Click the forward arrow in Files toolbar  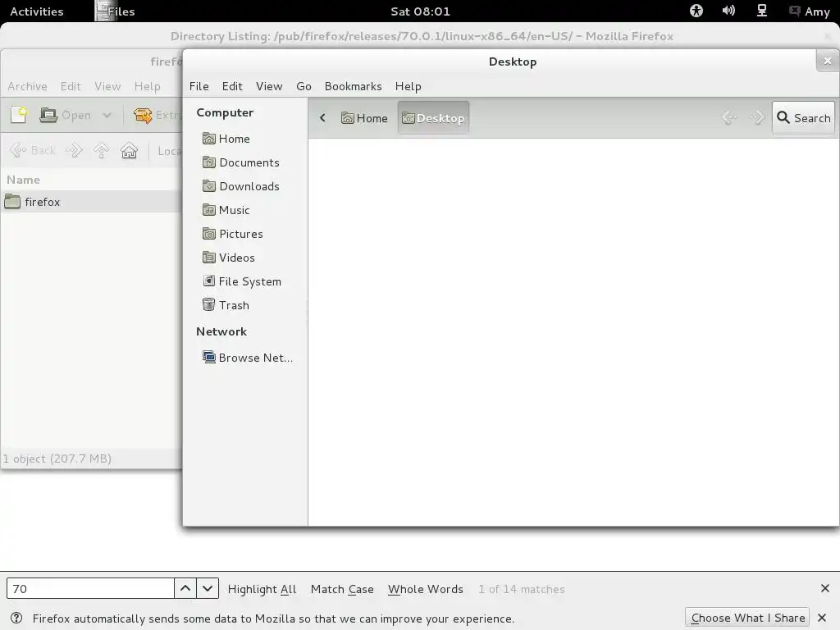pyautogui.click(x=757, y=118)
